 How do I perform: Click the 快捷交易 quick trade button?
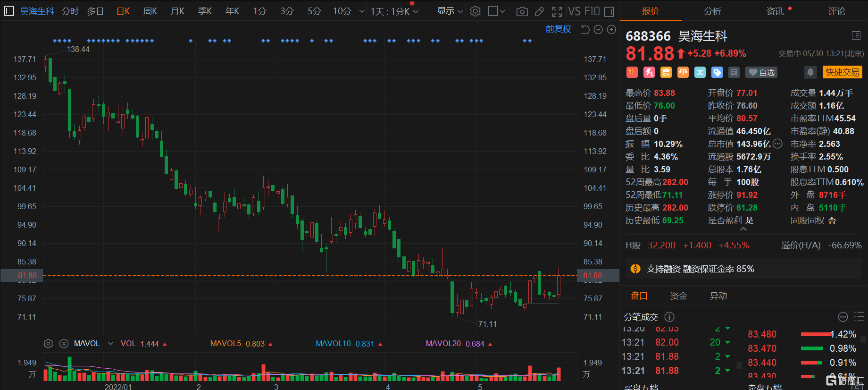842,72
